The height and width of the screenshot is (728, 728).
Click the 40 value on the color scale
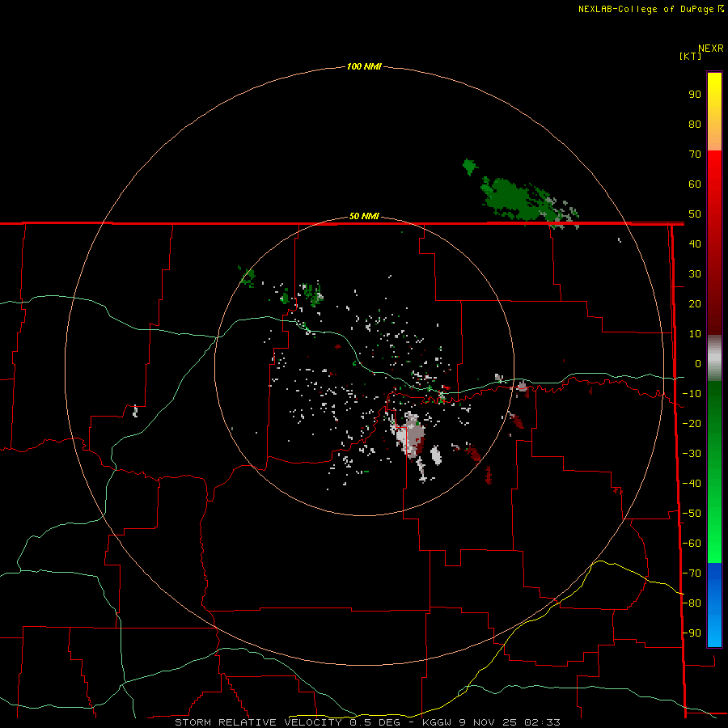point(695,243)
